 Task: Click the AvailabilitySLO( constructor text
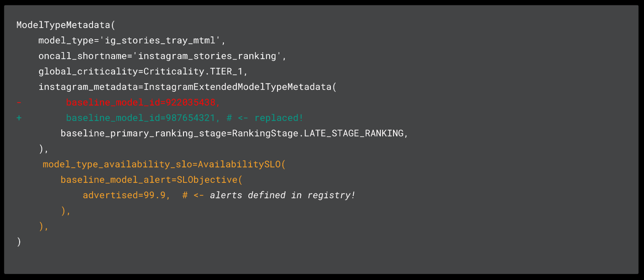pos(241,164)
